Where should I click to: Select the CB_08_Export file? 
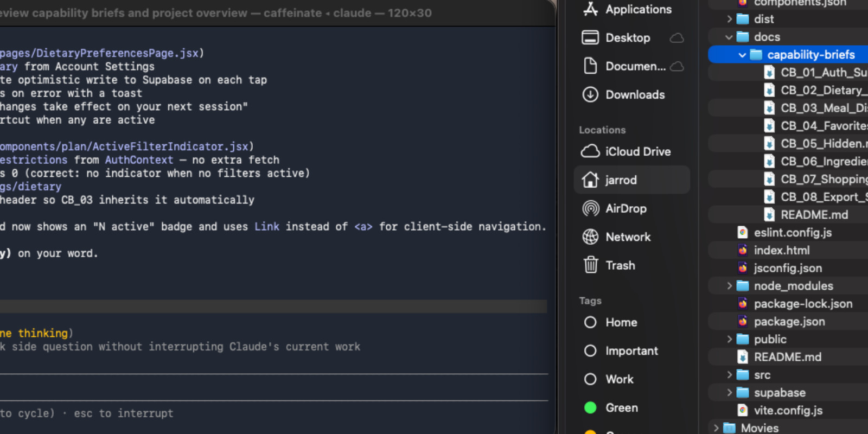[815, 197]
